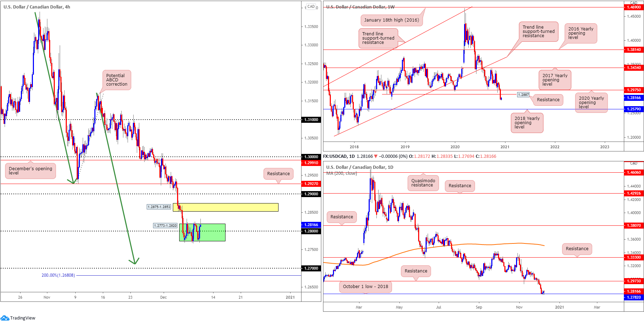
Task: Click the 'Quasimodo resistance' callout
Action: [x=423, y=183]
